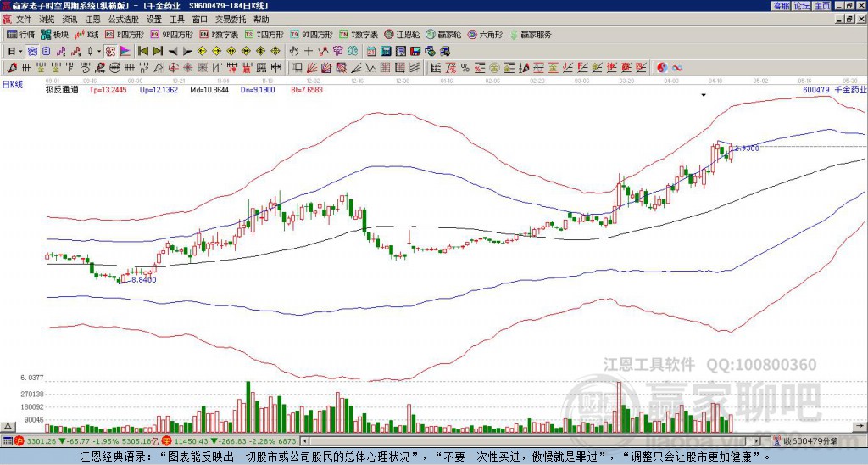Open the 浏览 menu

pos(47,20)
